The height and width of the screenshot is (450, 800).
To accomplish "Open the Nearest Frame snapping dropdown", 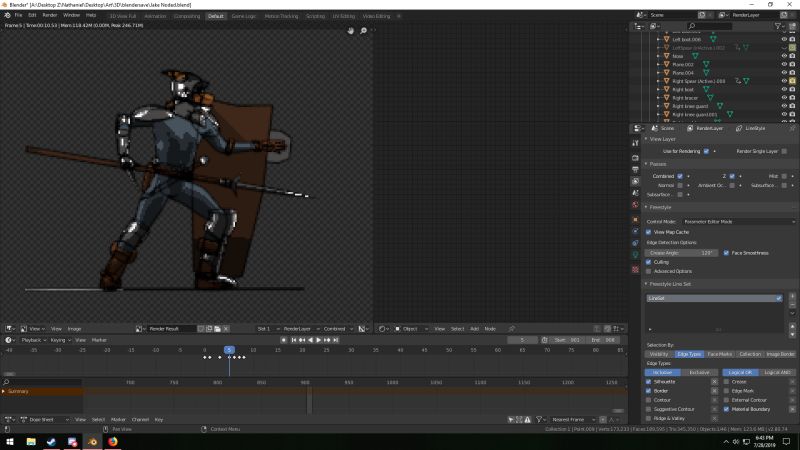I will click(573, 419).
